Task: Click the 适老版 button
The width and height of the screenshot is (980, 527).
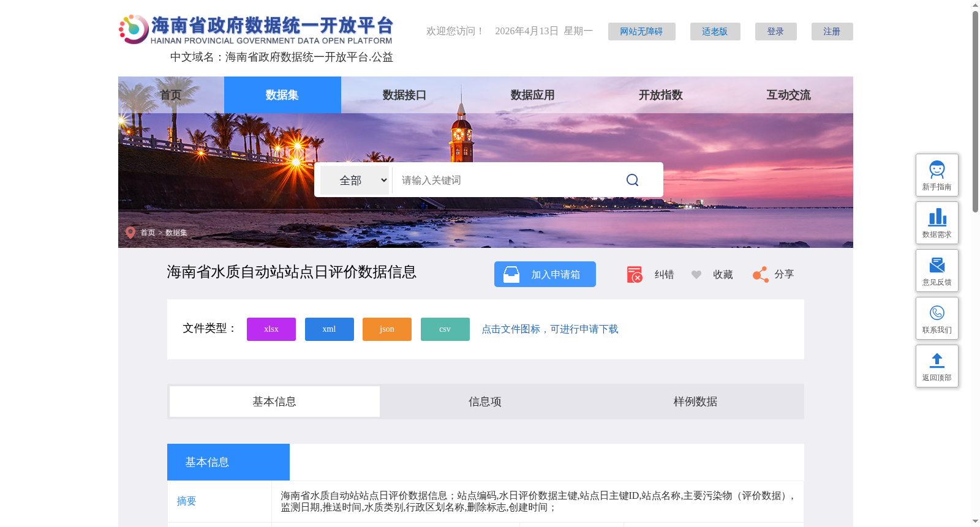Action: tap(715, 31)
